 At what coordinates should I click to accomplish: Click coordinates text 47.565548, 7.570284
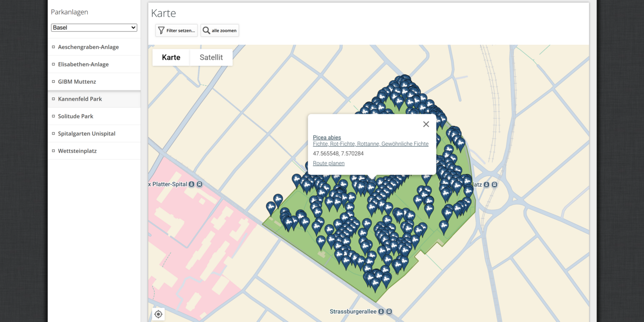(x=338, y=154)
